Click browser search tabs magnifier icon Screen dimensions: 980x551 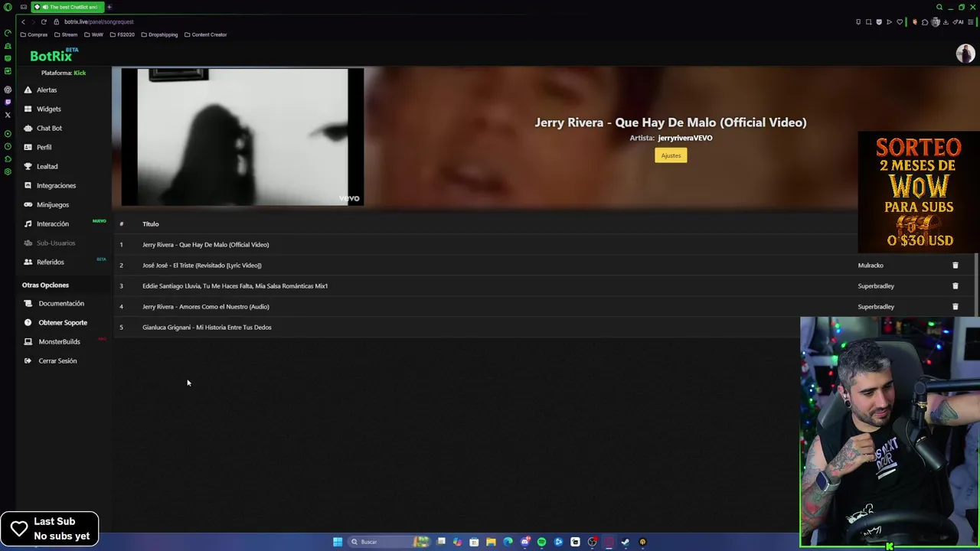pyautogui.click(x=939, y=7)
